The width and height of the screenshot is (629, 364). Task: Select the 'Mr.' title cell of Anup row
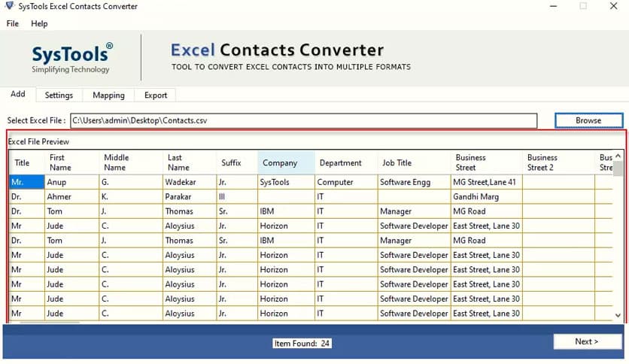pos(26,182)
